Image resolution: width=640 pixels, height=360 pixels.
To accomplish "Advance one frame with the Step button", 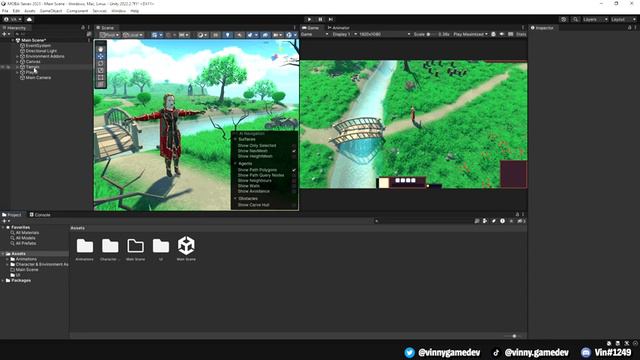I will coord(331,19).
